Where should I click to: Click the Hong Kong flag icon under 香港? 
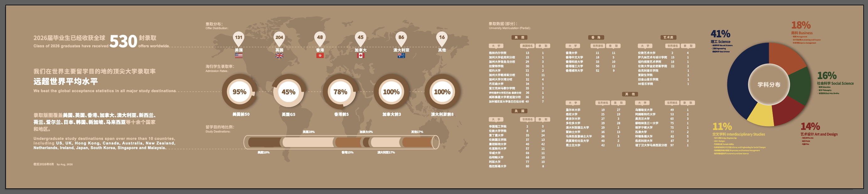point(320,56)
